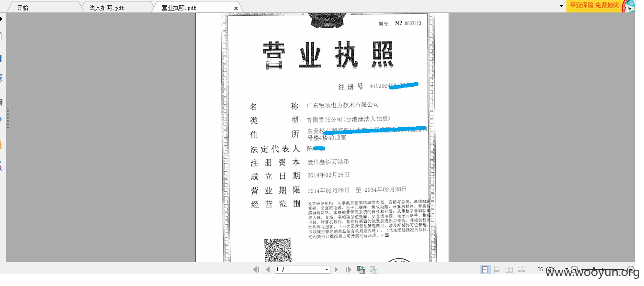644x286 pixels.
Task: Open the security lock sidebar icon
Action: [1, 144]
